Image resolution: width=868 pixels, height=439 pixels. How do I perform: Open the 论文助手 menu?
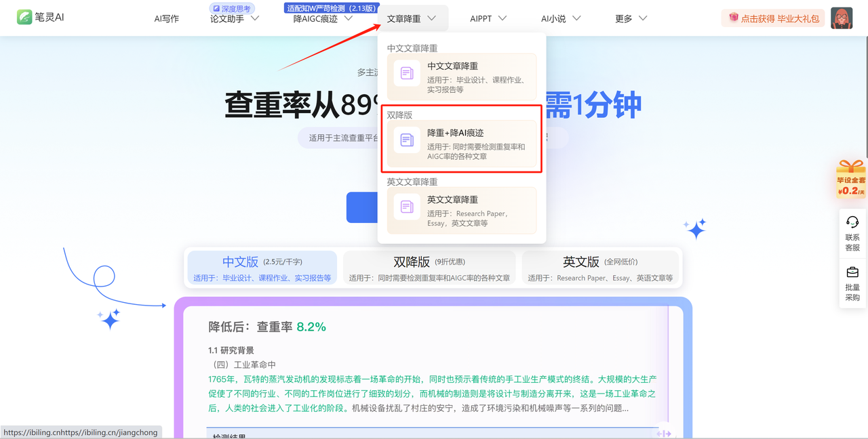coord(227,19)
